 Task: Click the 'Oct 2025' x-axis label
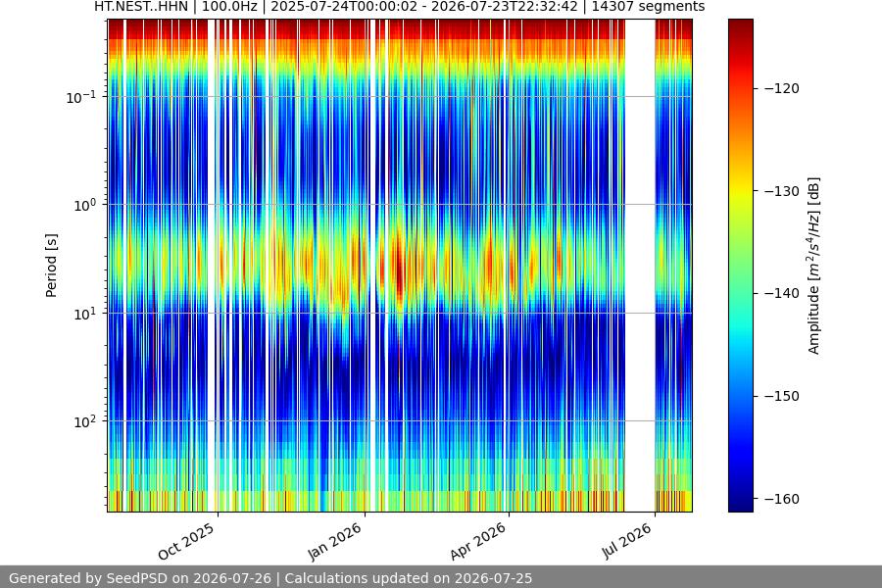point(186,541)
